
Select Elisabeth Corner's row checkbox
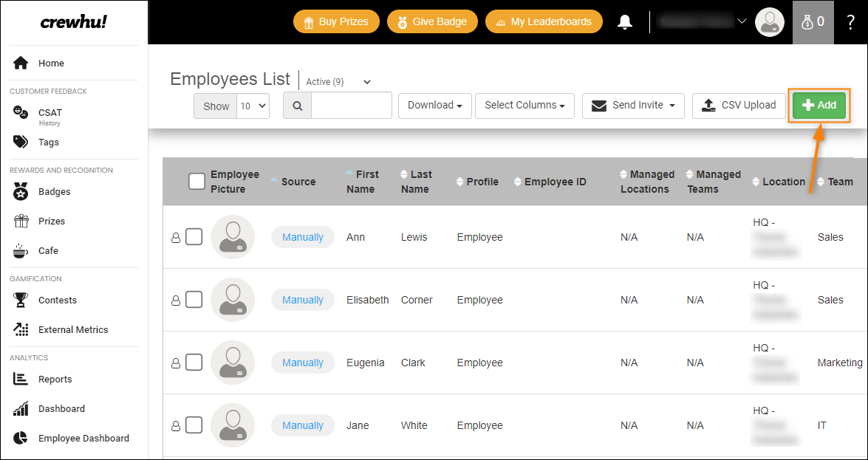(194, 300)
